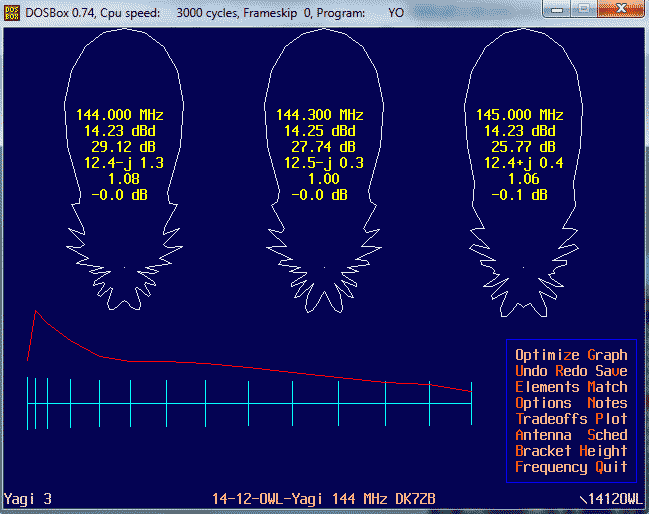Screen dimensions: 649x514
Task: Open the Frequency command
Action: (551, 468)
